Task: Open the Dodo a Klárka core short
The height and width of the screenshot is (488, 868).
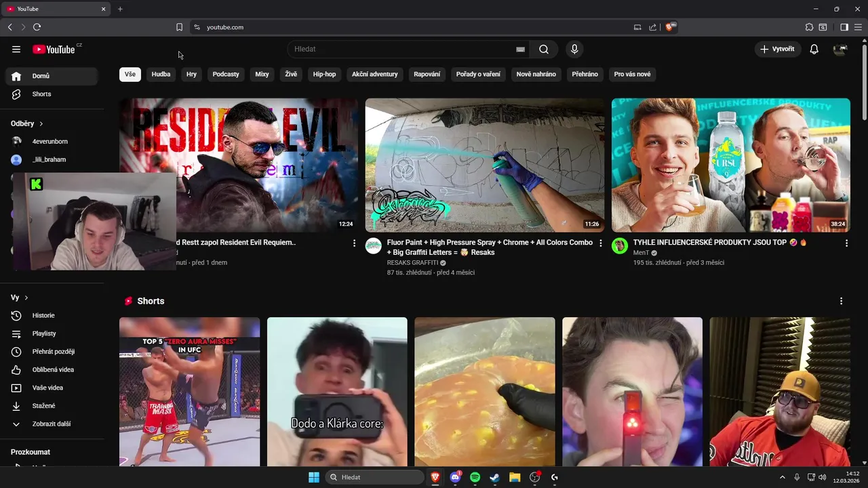Action: pos(337,392)
